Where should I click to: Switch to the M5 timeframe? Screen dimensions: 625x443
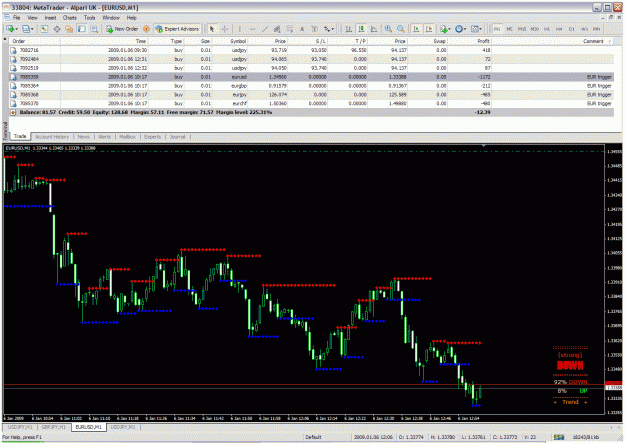[509, 29]
